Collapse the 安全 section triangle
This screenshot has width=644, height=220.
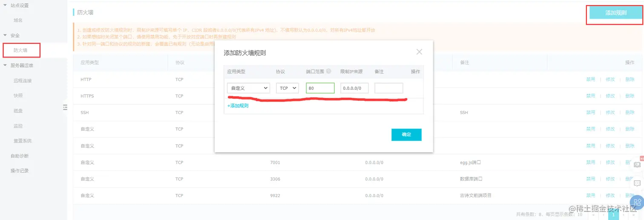point(5,35)
